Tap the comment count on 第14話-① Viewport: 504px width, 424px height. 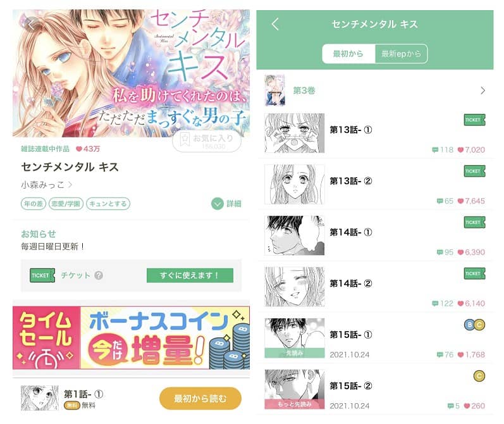pos(445,253)
